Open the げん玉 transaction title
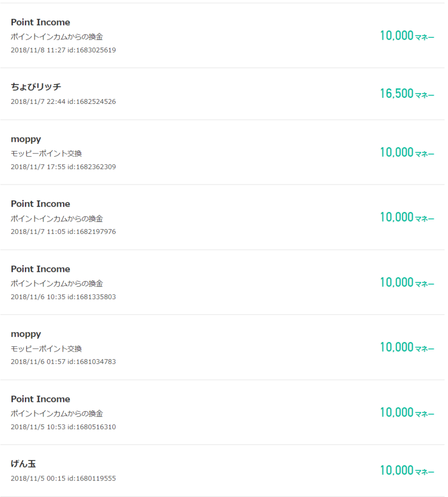The width and height of the screenshot is (448, 497). [x=23, y=464]
